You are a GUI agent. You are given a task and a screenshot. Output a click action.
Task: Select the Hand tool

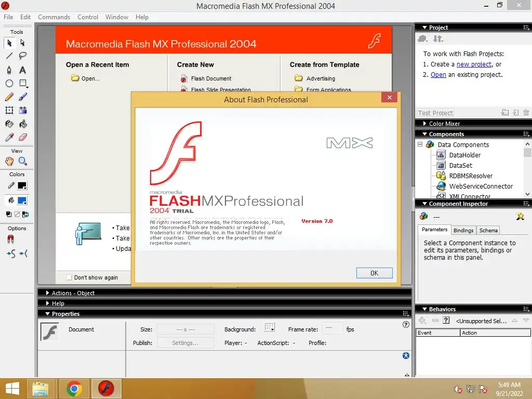tap(9, 161)
